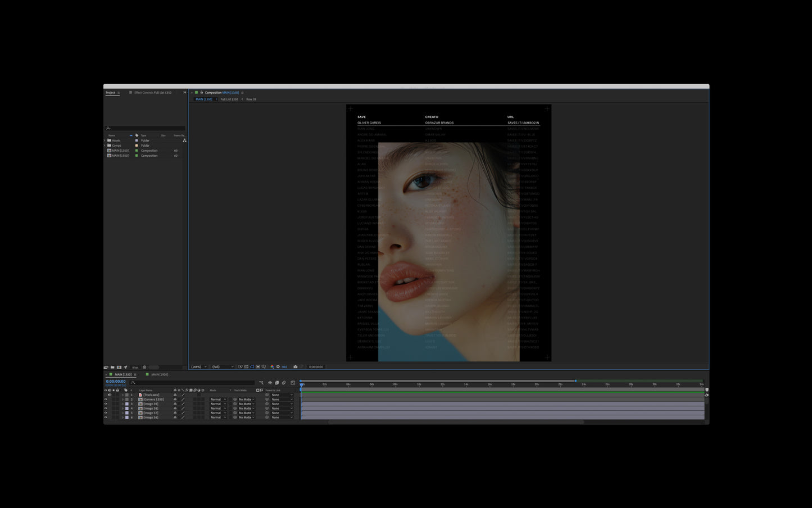The width and height of the screenshot is (812, 508).
Task: Expand the Assets folder in Project panel
Action: click(x=105, y=140)
